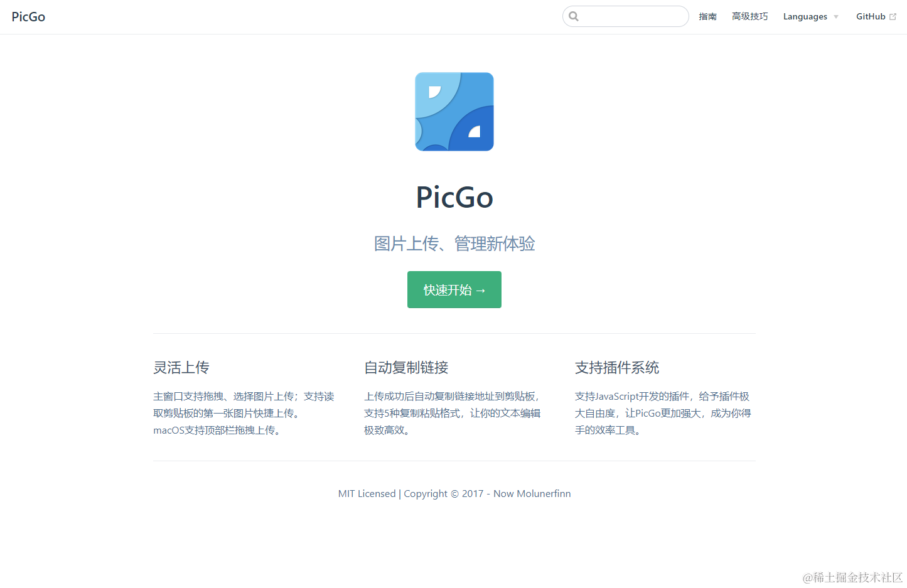Click the external-link icon beside GitHub

click(893, 17)
